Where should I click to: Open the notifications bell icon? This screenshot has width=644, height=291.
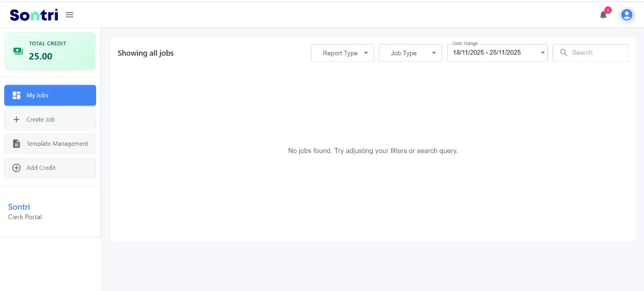[603, 15]
